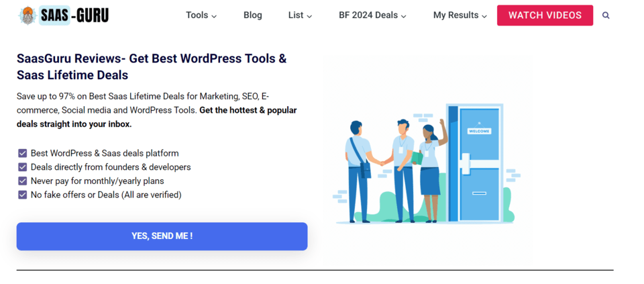
Task: Tick 'Best WordPress & Saas deals platform' checkbox
Action: click(23, 153)
